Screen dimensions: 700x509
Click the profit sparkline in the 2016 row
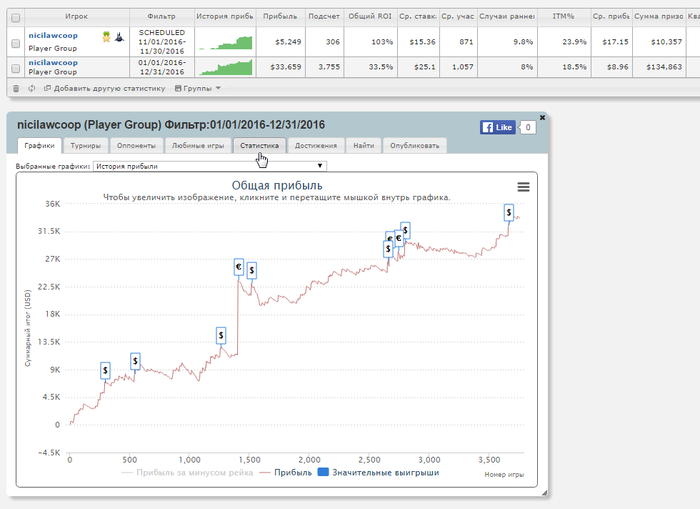coord(225,67)
